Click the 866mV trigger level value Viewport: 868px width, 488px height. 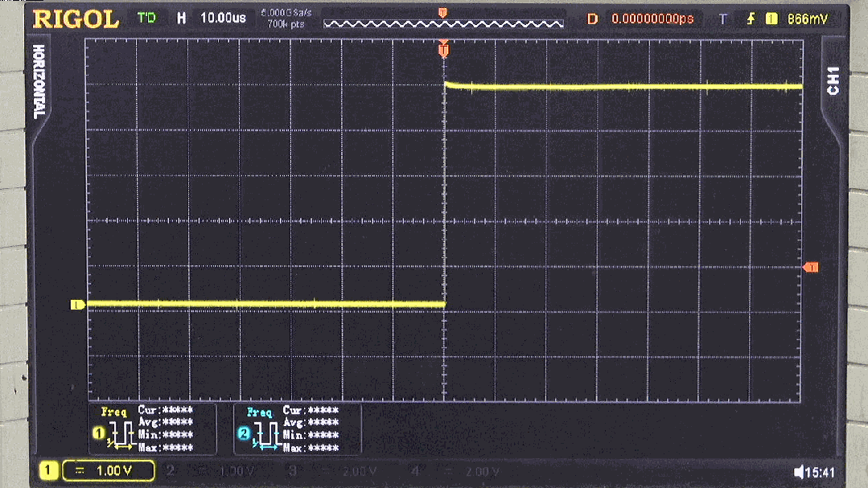808,18
